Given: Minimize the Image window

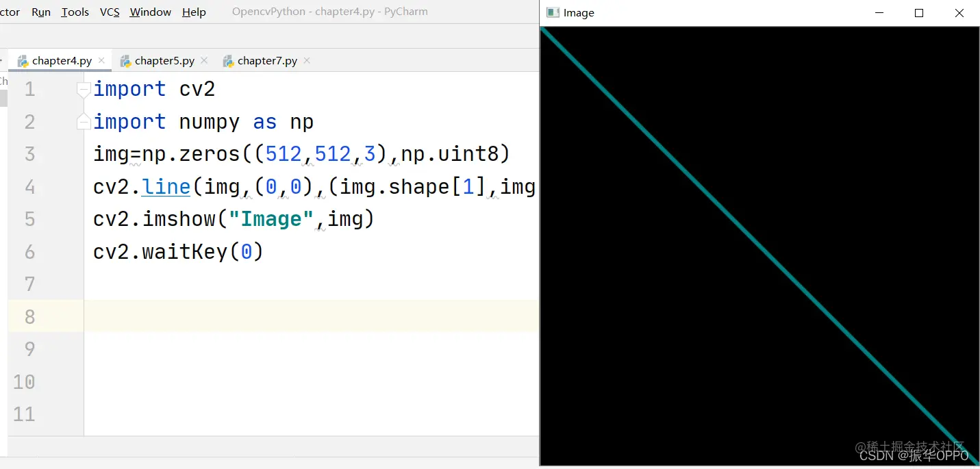Looking at the screenshot, I should pyautogui.click(x=879, y=13).
